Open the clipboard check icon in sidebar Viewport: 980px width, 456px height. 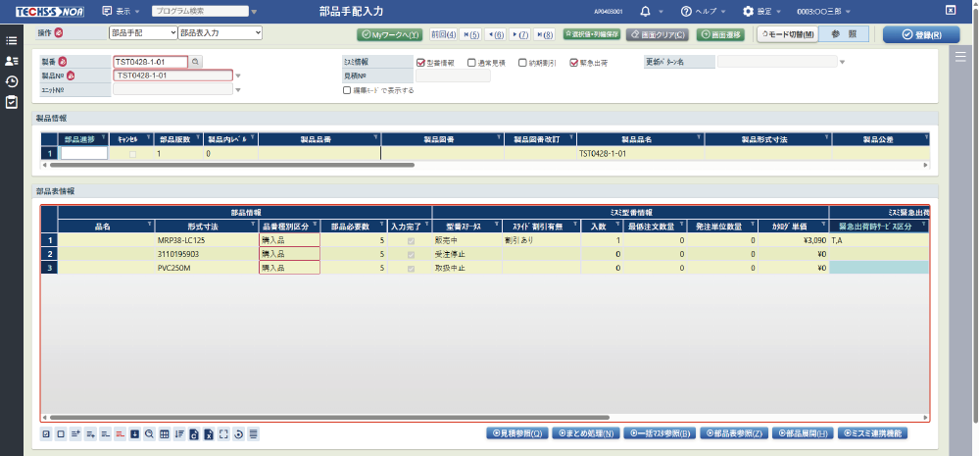(11, 102)
